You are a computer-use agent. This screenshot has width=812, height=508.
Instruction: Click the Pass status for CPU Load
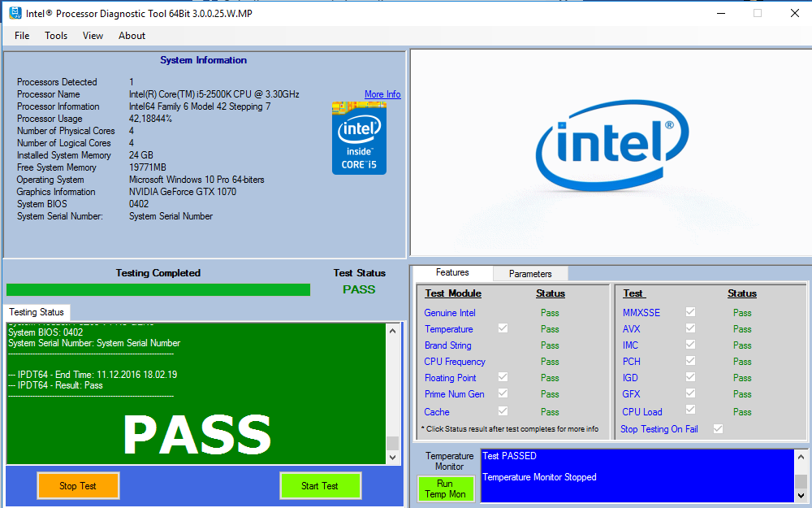(x=742, y=411)
